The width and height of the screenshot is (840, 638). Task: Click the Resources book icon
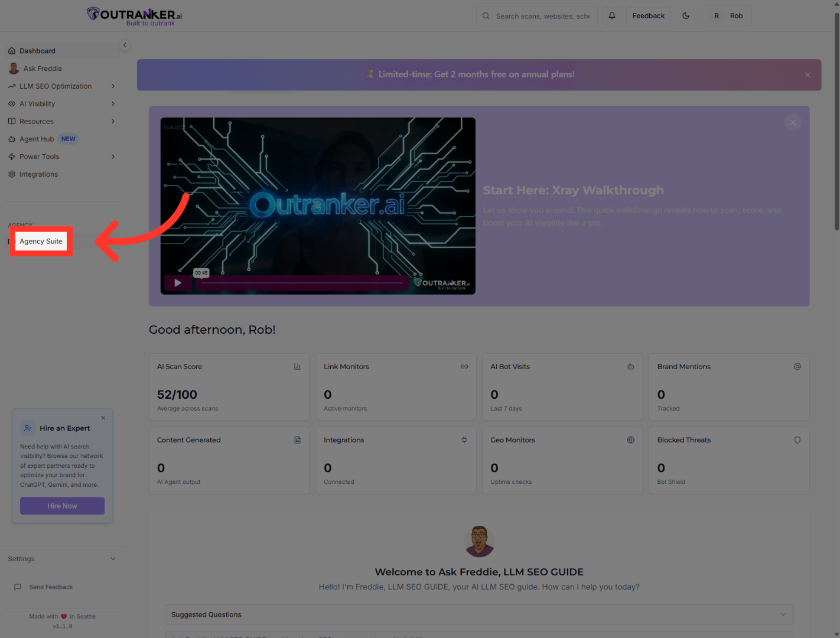12,122
